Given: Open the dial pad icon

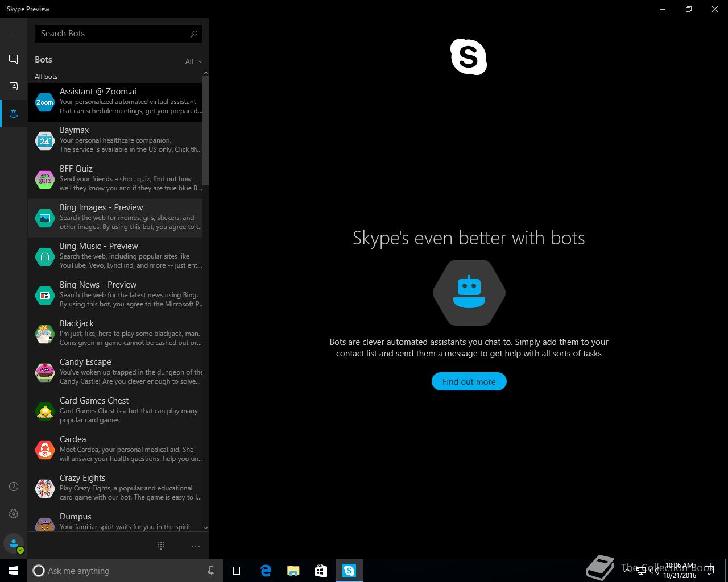Looking at the screenshot, I should (x=161, y=546).
